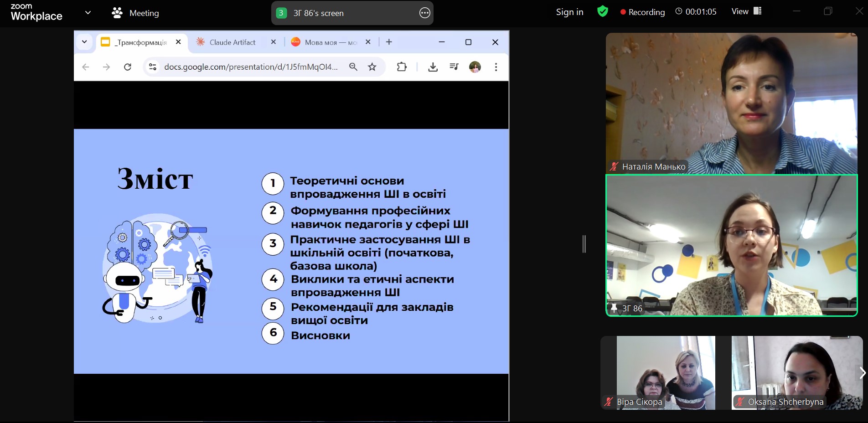Image resolution: width=868 pixels, height=423 pixels.
Task: Open the Zoom Workplace dropdown arrow
Action: (x=88, y=13)
